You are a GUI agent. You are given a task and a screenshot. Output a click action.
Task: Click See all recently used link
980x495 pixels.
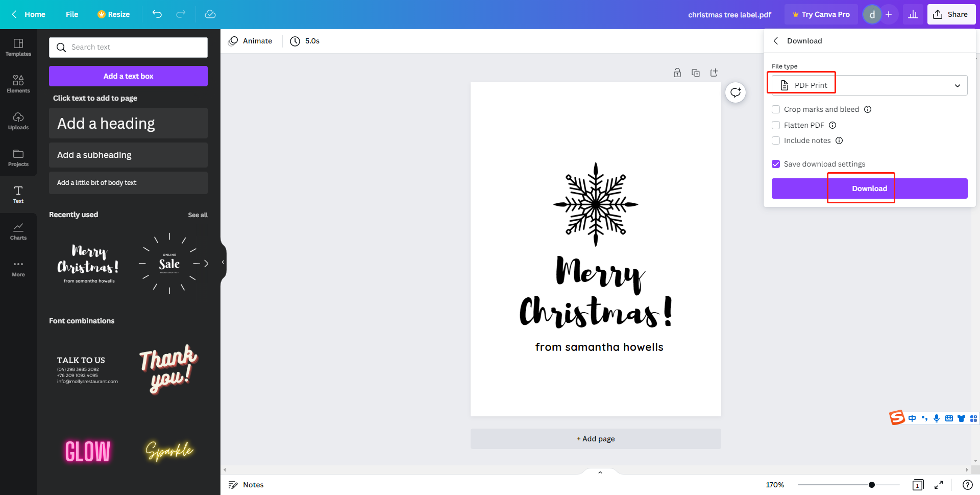198,215
